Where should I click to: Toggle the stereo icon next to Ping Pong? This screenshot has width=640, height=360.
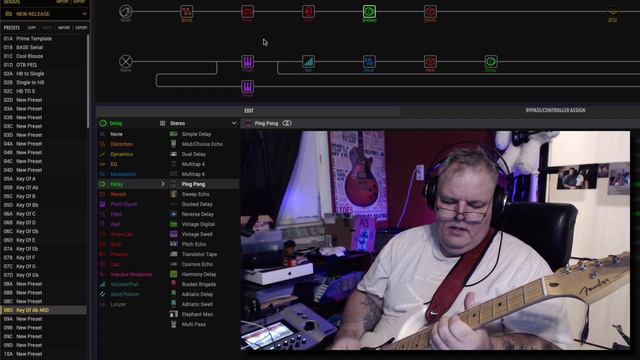[x=287, y=123]
